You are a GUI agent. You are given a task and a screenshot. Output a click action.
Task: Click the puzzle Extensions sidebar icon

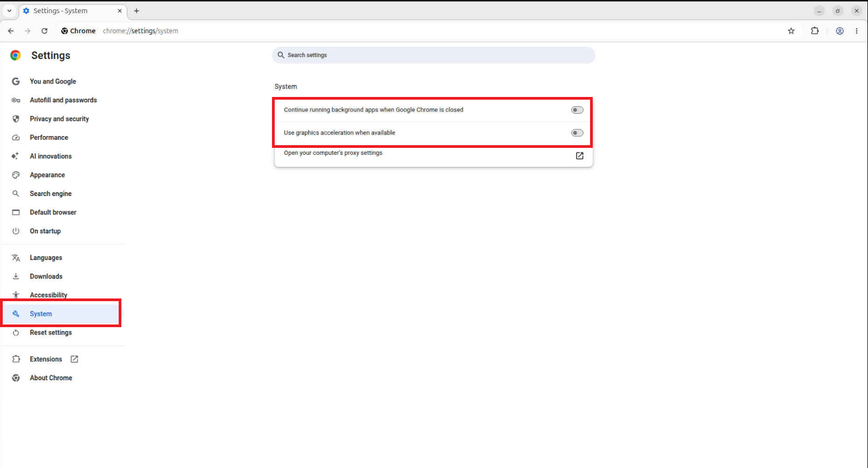pos(16,359)
